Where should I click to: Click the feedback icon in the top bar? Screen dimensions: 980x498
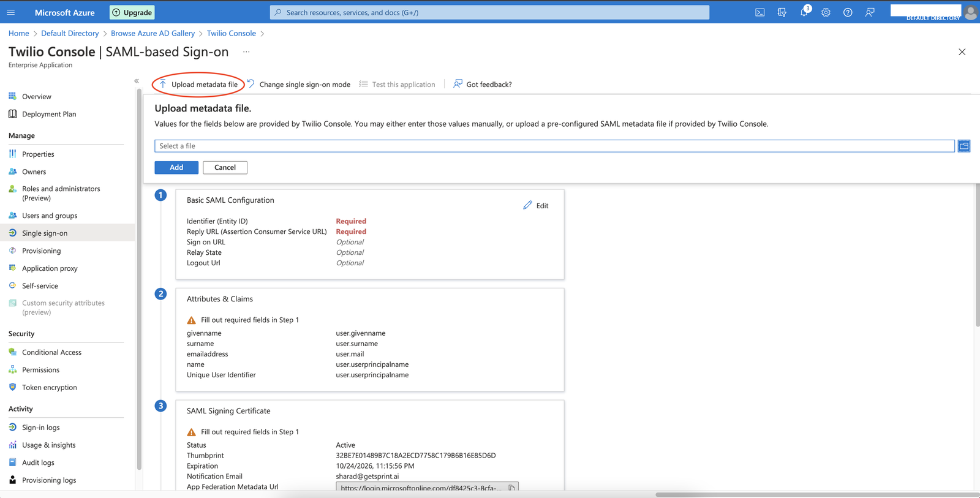tap(870, 12)
